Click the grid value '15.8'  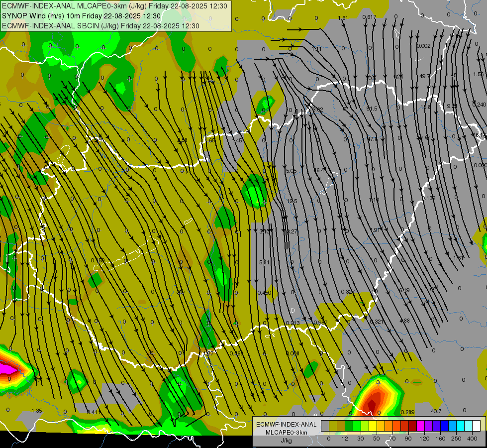(425, 107)
